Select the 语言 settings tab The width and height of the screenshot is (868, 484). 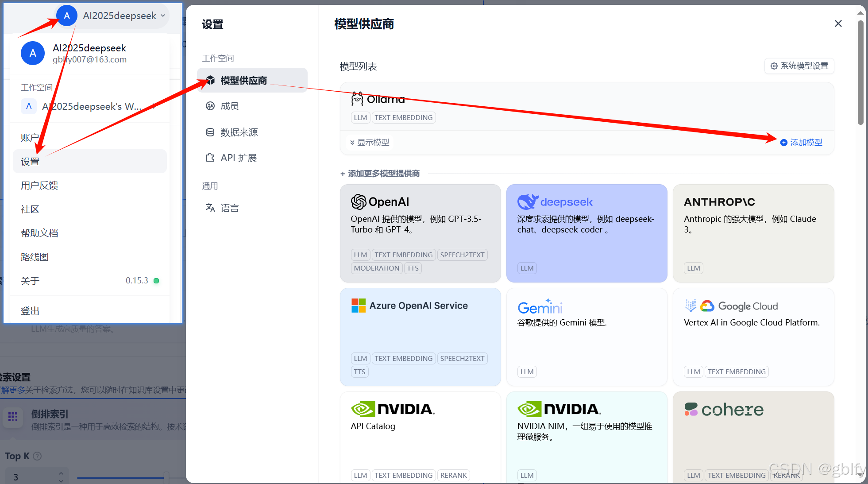pyautogui.click(x=252, y=208)
